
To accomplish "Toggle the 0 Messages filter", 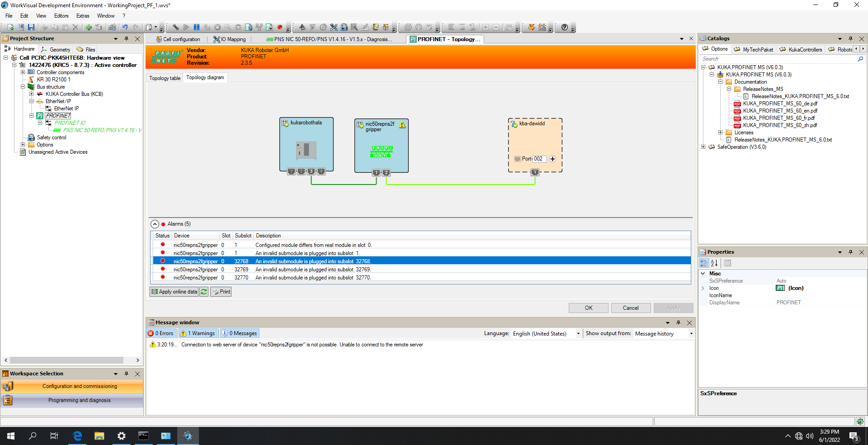I will click(x=239, y=333).
